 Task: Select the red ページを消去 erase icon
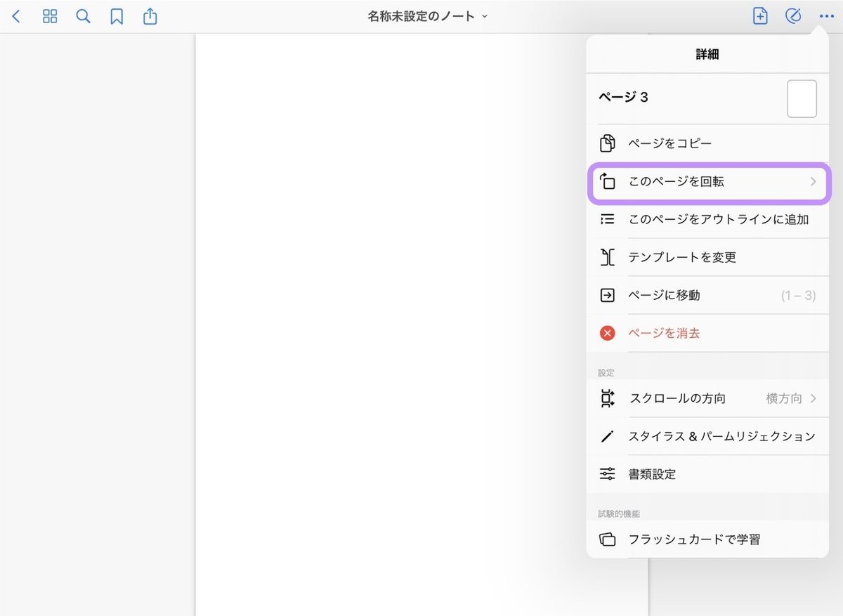[607, 333]
